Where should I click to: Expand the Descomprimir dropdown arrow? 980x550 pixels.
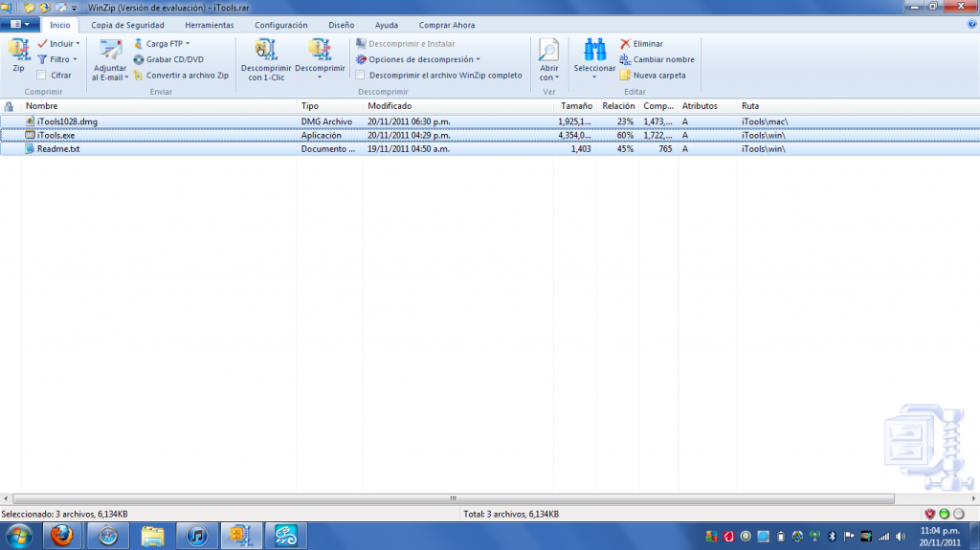320,77
